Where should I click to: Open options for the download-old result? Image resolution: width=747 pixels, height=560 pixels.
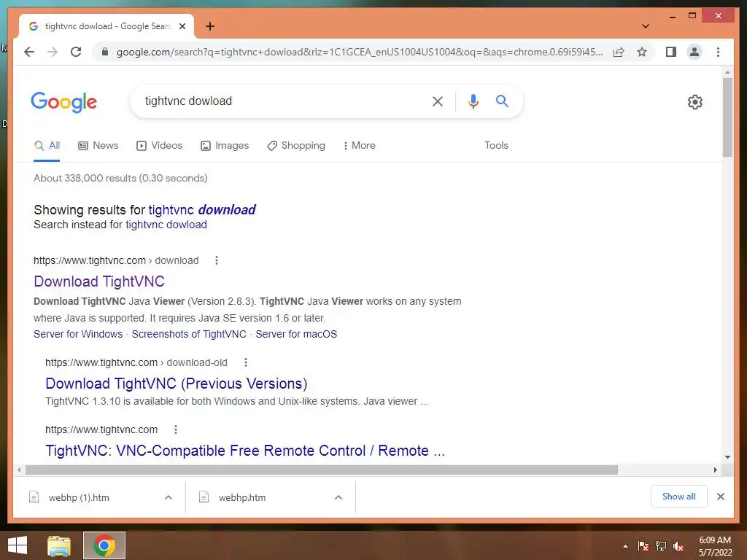[246, 362]
